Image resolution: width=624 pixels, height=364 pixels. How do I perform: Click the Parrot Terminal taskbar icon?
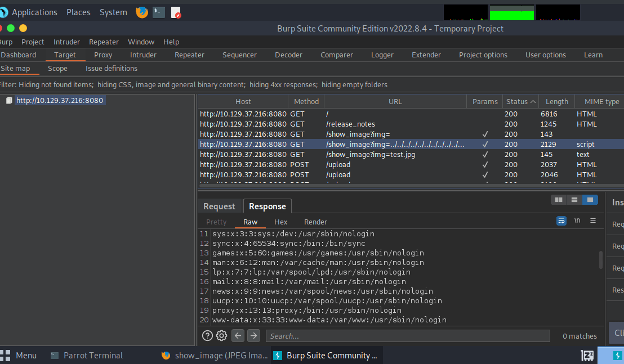55,355
